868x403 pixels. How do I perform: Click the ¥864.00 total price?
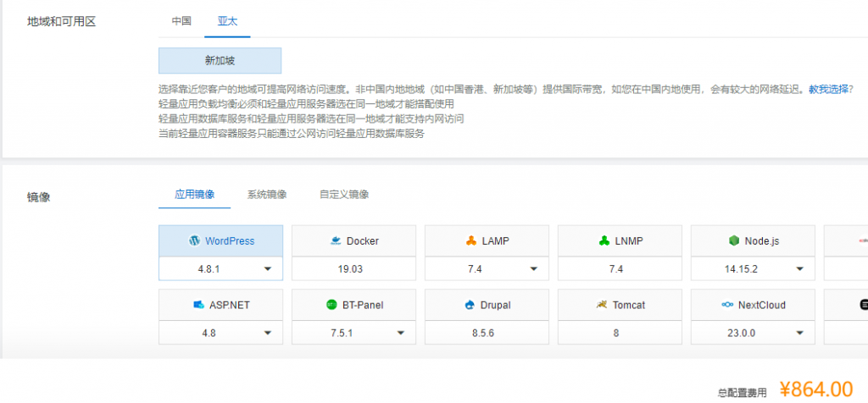tap(816, 389)
